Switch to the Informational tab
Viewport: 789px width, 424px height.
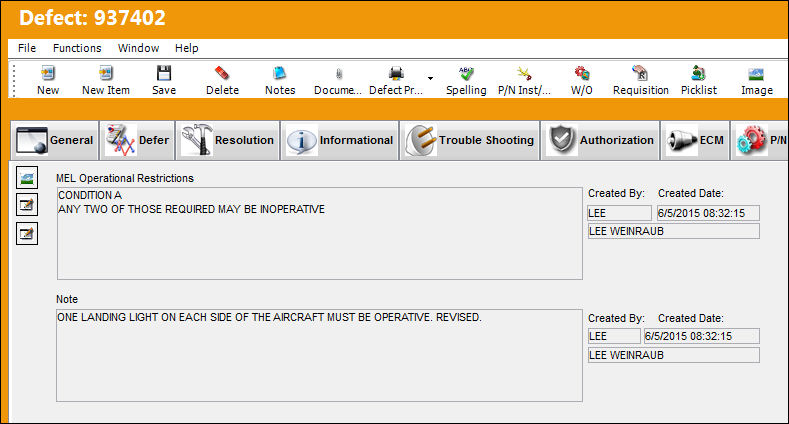340,140
